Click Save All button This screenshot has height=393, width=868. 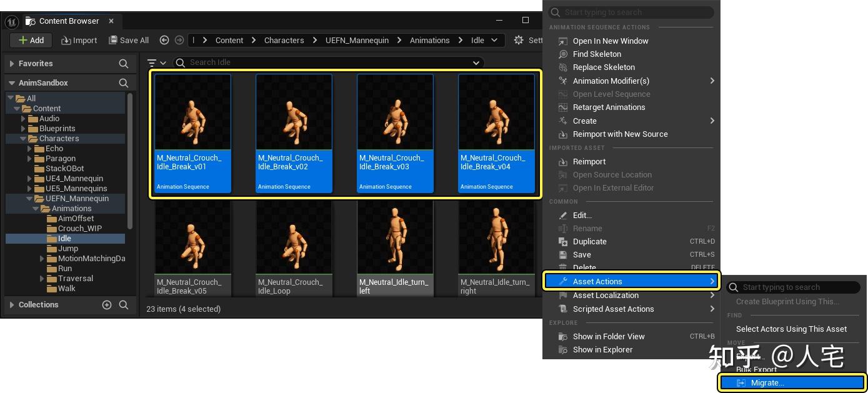coord(129,40)
